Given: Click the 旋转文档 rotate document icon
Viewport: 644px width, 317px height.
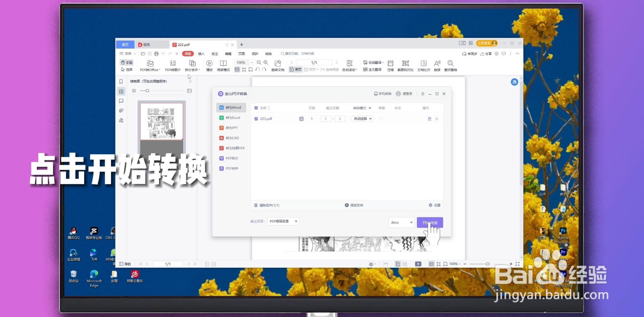Looking at the screenshot, I should [278, 63].
